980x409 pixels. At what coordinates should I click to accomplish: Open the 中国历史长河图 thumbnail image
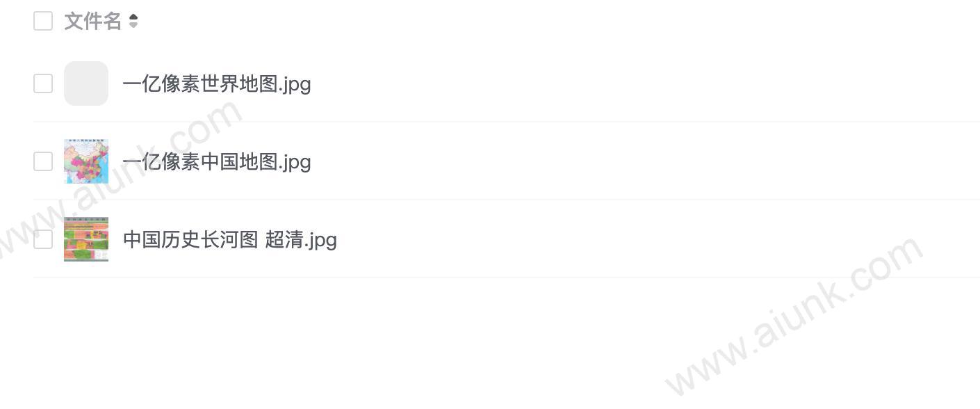(86, 239)
